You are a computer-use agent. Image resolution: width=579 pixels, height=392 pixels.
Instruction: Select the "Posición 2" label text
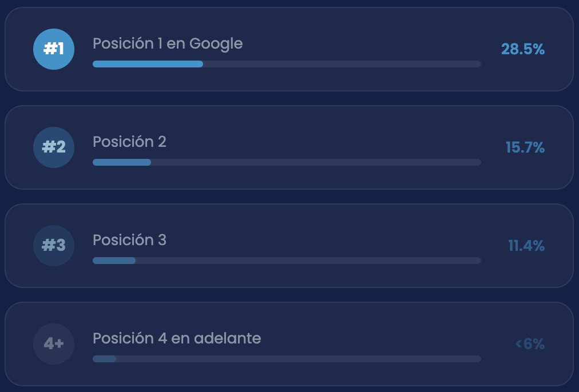click(x=129, y=142)
